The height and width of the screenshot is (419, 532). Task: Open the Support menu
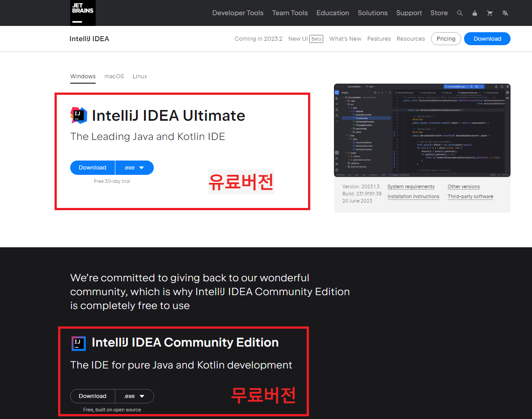click(409, 13)
